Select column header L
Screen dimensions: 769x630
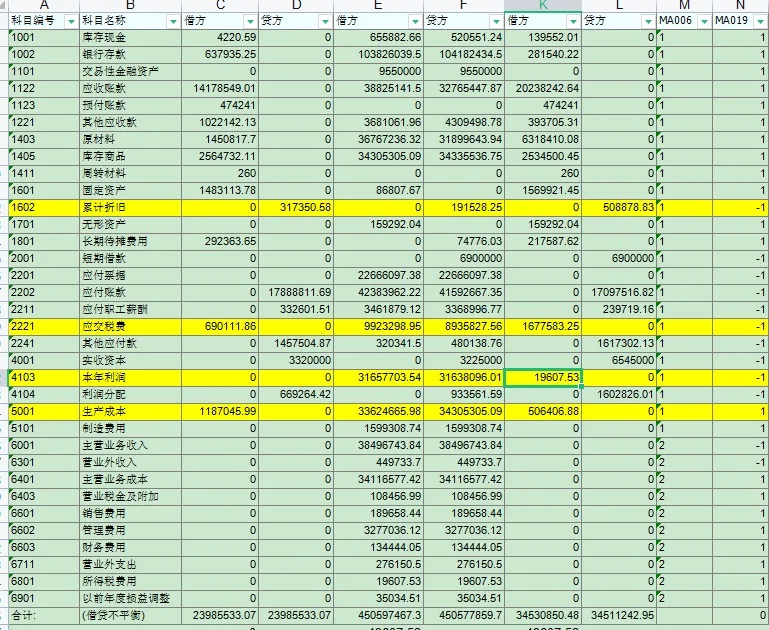pos(619,5)
